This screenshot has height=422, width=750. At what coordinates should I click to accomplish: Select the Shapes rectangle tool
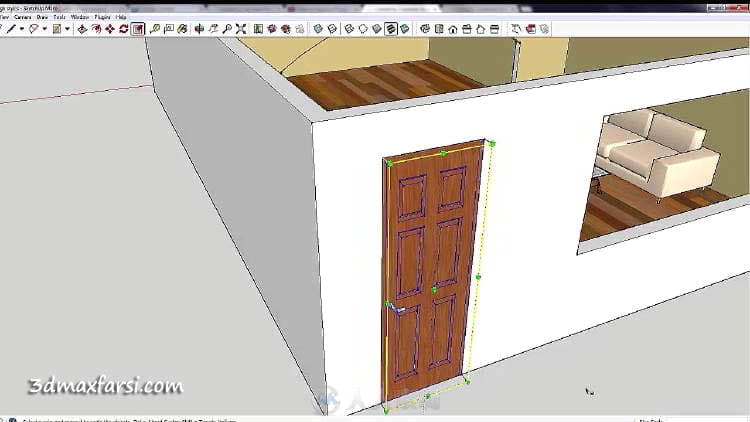57,29
